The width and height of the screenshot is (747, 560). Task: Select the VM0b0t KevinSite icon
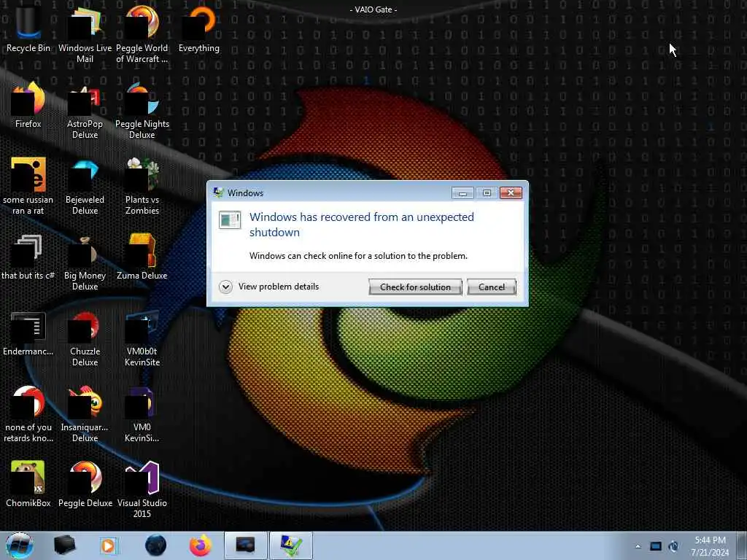142,337
